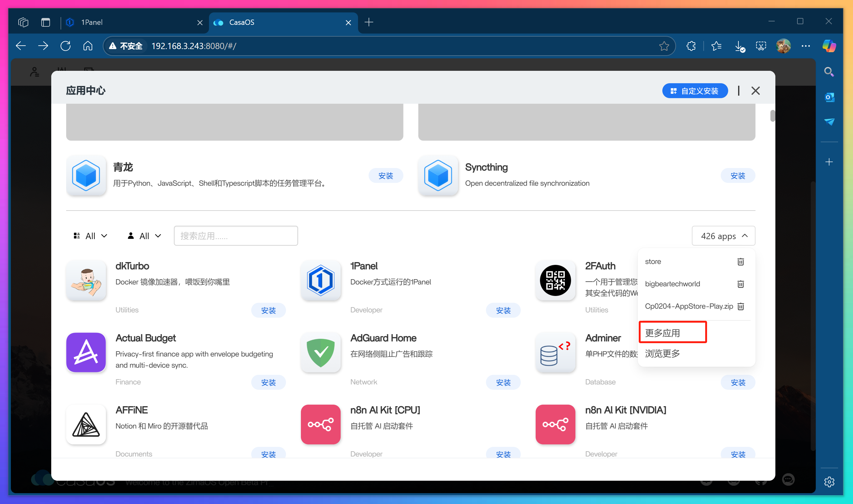Click the app center vertical scrollbar

point(773,116)
